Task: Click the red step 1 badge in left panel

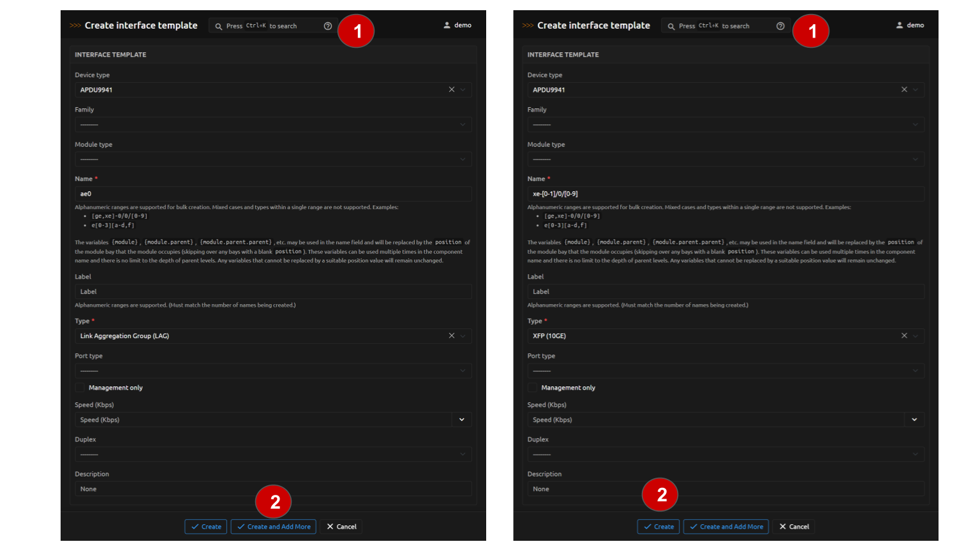Action: tap(356, 31)
